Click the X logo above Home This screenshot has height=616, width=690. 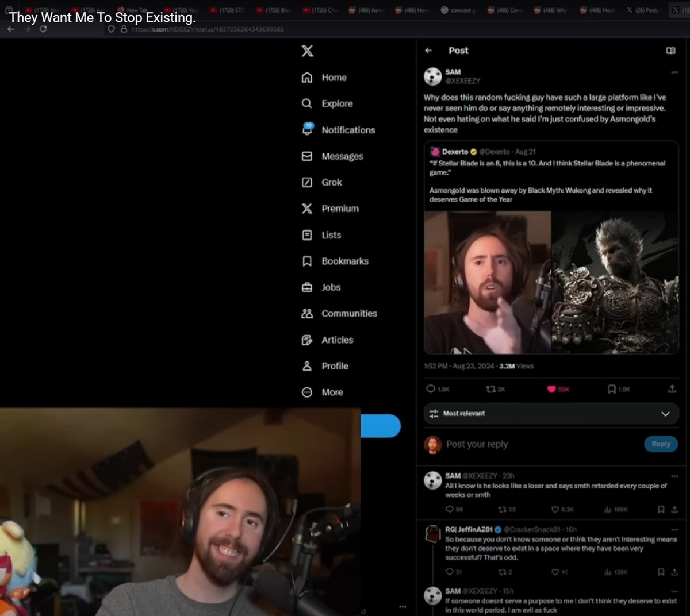pyautogui.click(x=308, y=51)
